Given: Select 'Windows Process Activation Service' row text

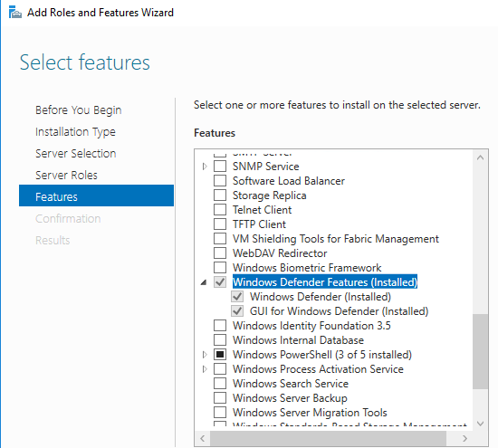Looking at the screenshot, I should (318, 369).
